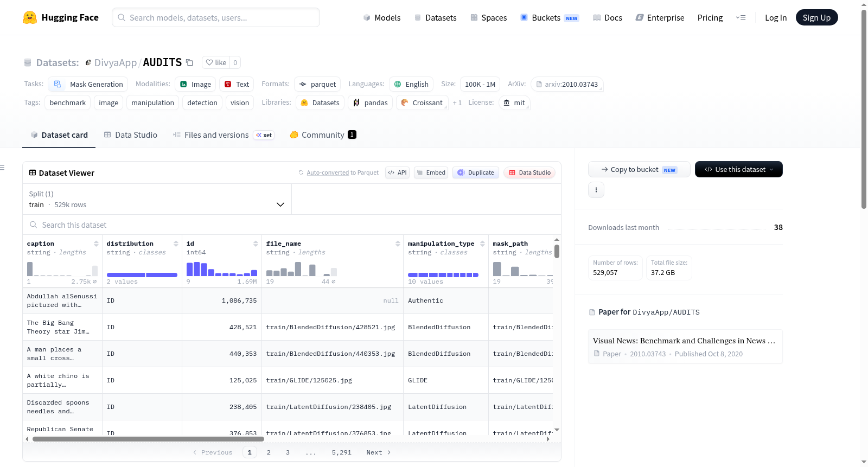Image resolution: width=868 pixels, height=467 pixels.
Task: Show the +1 more libraries
Action: coord(457,103)
